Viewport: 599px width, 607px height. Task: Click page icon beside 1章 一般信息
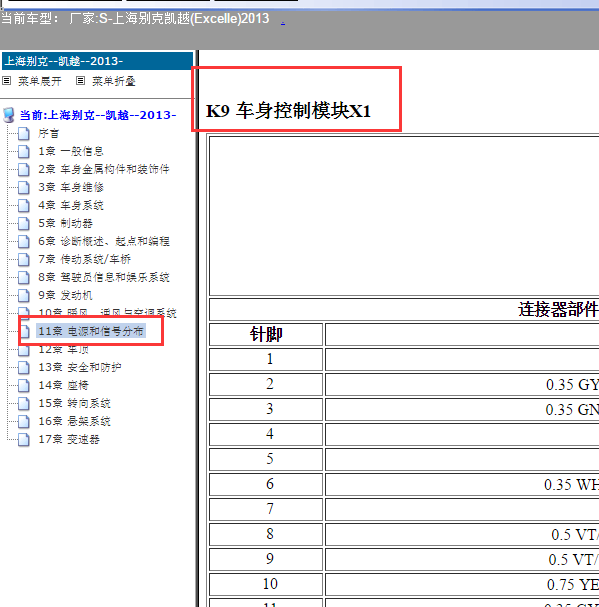pos(24,151)
